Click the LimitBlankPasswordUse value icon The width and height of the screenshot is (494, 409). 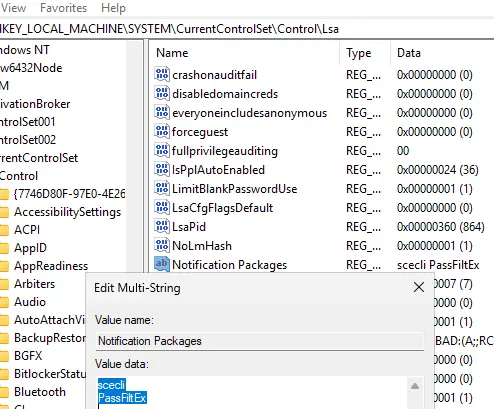(162, 189)
